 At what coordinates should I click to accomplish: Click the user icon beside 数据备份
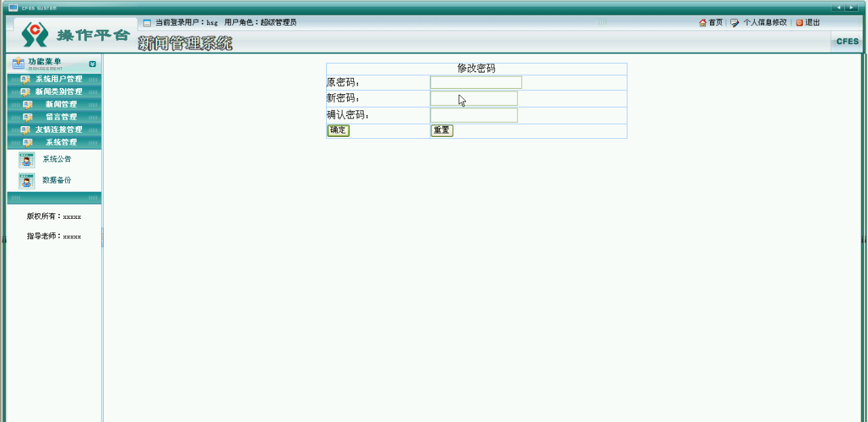(x=26, y=181)
